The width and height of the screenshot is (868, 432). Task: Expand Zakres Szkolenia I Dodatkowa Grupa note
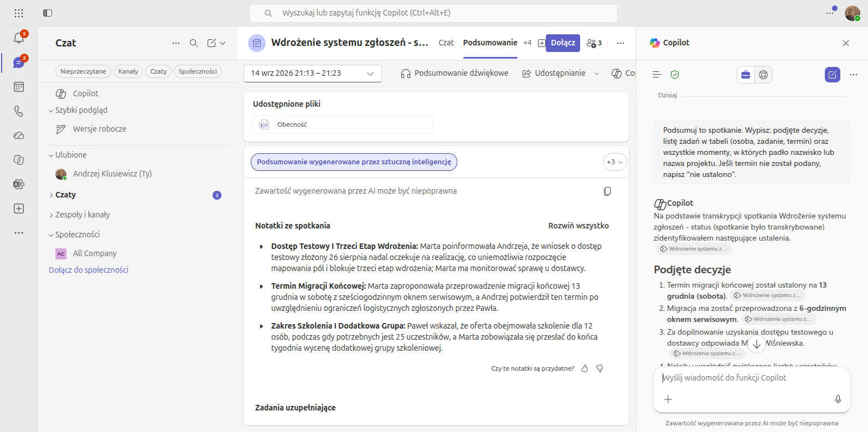click(261, 326)
